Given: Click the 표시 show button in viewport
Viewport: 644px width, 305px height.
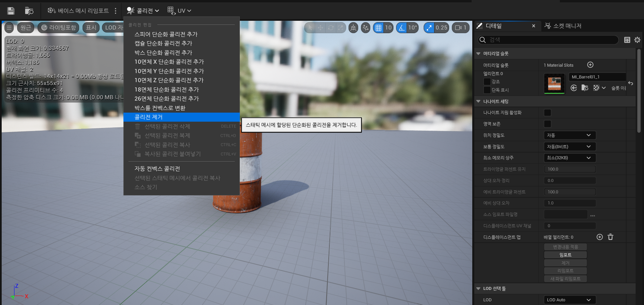Looking at the screenshot, I should 91,27.
